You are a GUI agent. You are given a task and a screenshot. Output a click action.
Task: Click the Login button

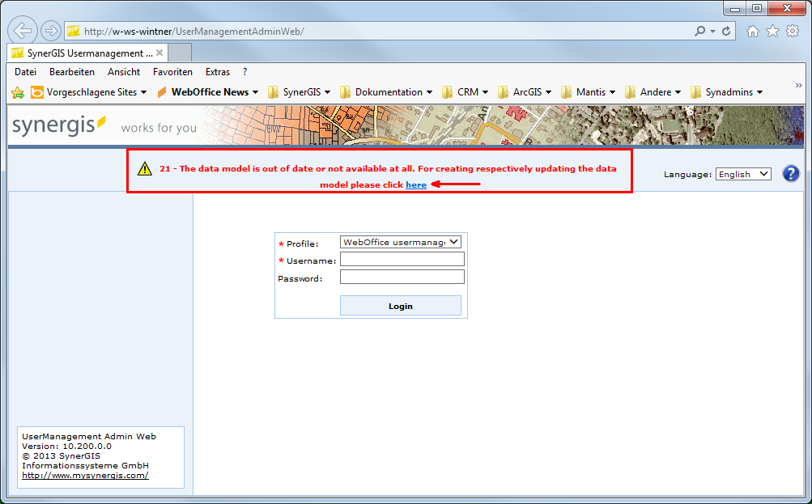pyautogui.click(x=400, y=305)
